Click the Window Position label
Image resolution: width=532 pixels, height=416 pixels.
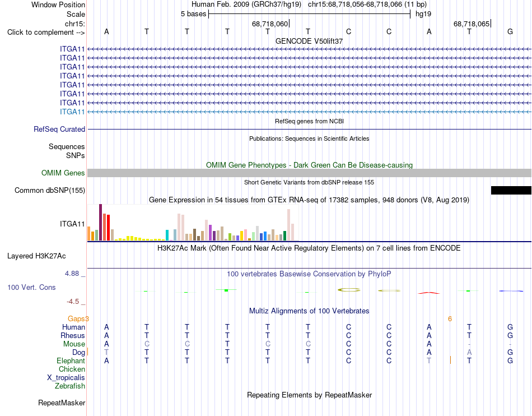click(58, 4)
